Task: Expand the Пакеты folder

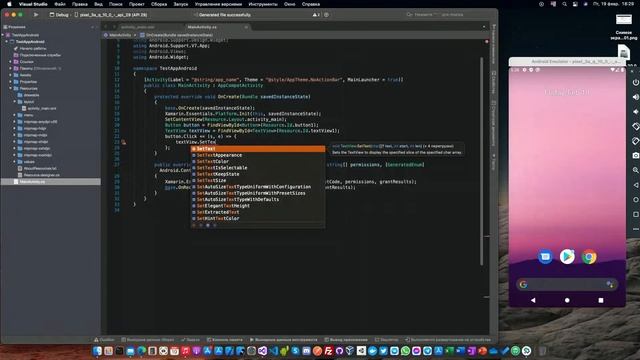Action: tap(11, 68)
